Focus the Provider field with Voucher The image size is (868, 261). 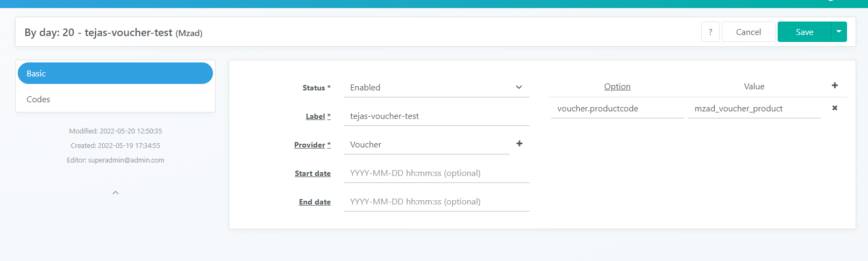(x=426, y=144)
